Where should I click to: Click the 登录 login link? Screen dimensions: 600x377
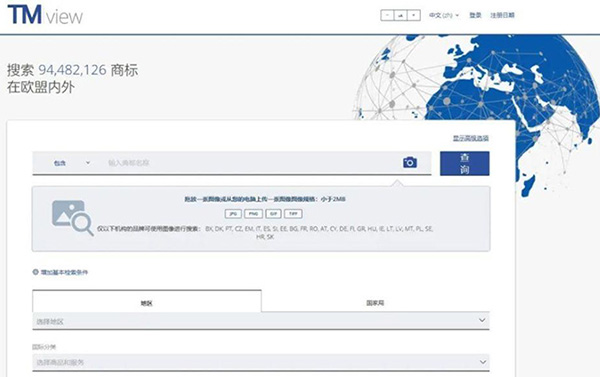pos(475,15)
